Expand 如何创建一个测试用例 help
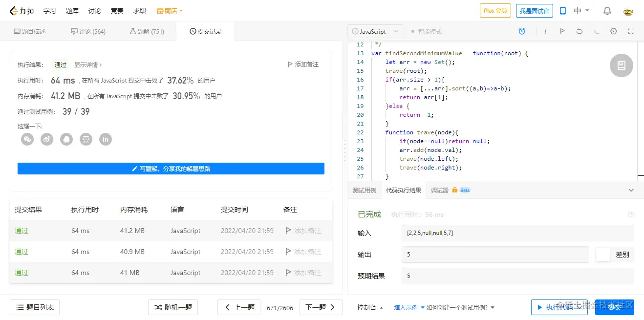This screenshot has height=320, width=644. (x=460, y=307)
